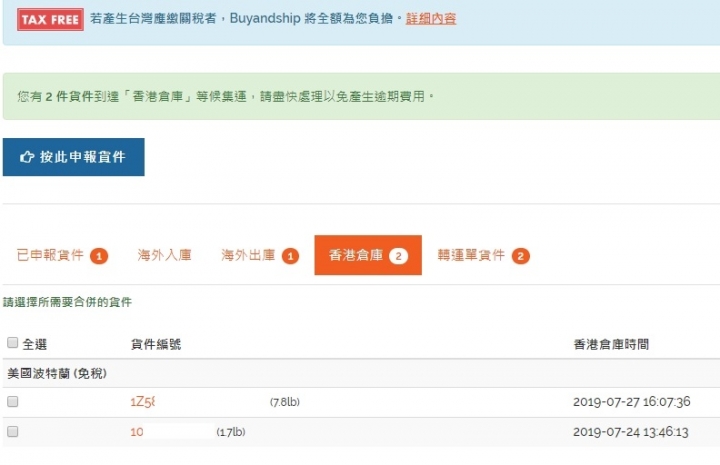Switch to the 轉運單貨件 tab

(483, 255)
